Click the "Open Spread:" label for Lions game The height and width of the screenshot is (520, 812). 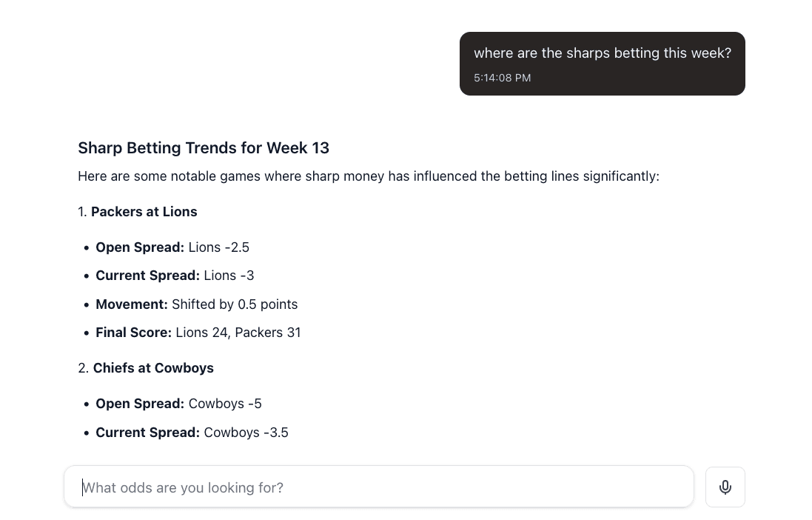click(x=140, y=247)
